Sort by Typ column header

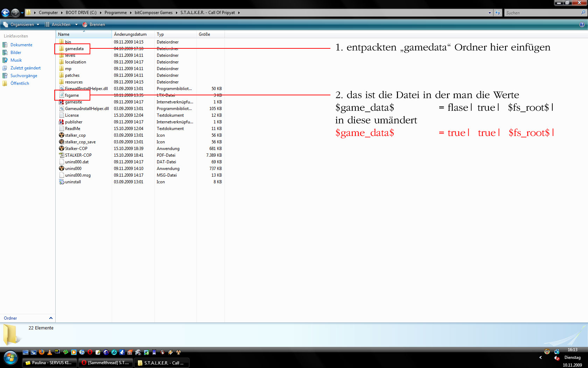coord(175,34)
